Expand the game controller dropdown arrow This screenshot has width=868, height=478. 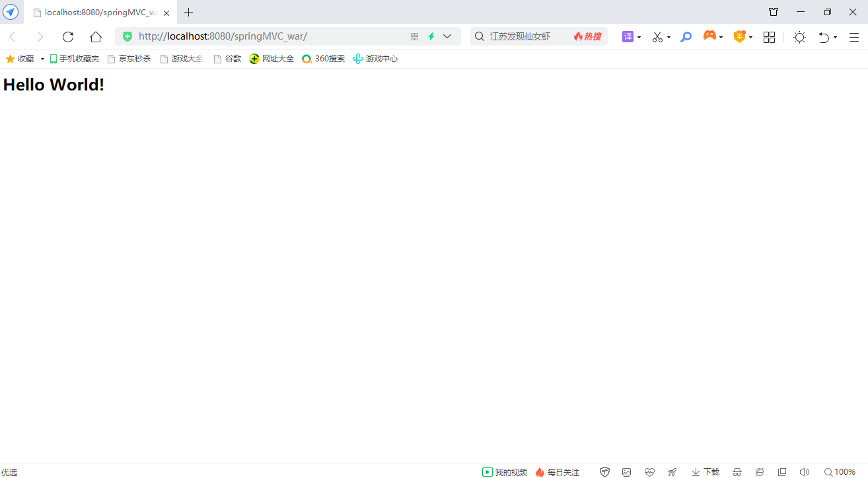[x=721, y=38]
